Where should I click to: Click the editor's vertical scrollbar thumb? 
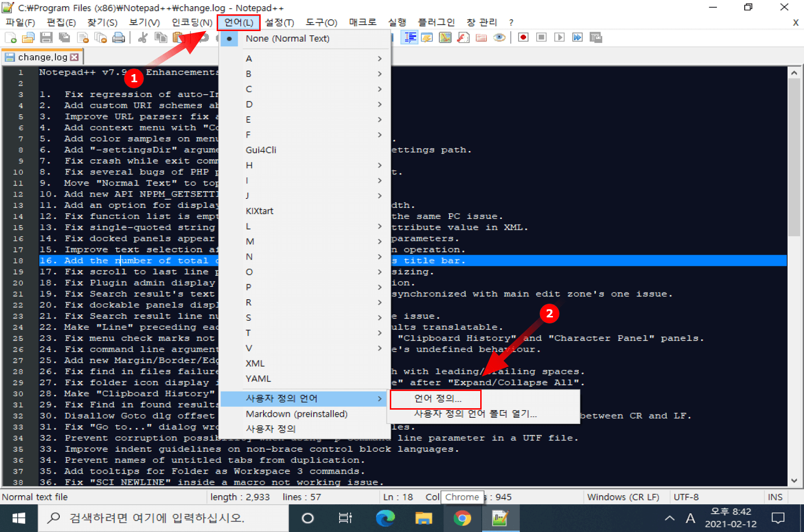(794, 157)
